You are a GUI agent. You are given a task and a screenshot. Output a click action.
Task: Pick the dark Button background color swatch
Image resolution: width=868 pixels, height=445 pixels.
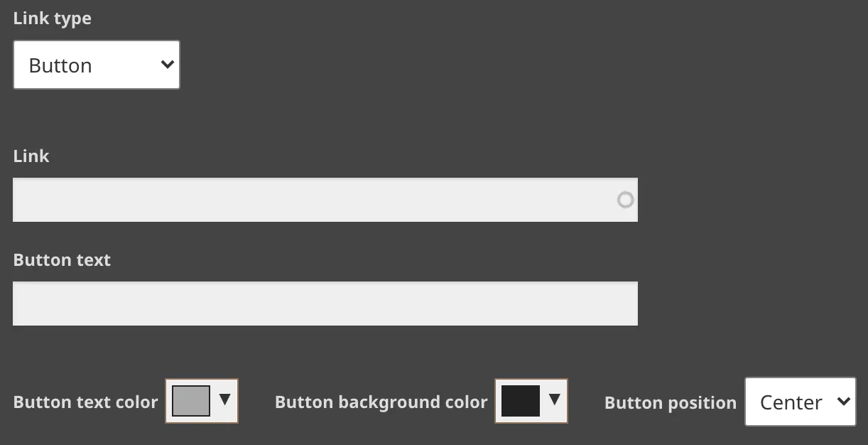click(x=521, y=400)
